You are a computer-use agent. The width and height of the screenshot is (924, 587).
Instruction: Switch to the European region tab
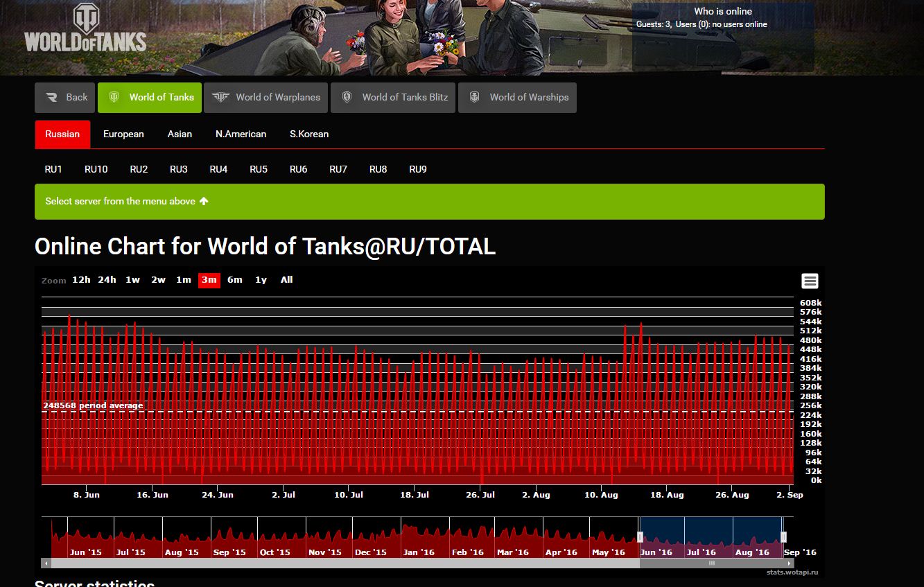pyautogui.click(x=123, y=134)
